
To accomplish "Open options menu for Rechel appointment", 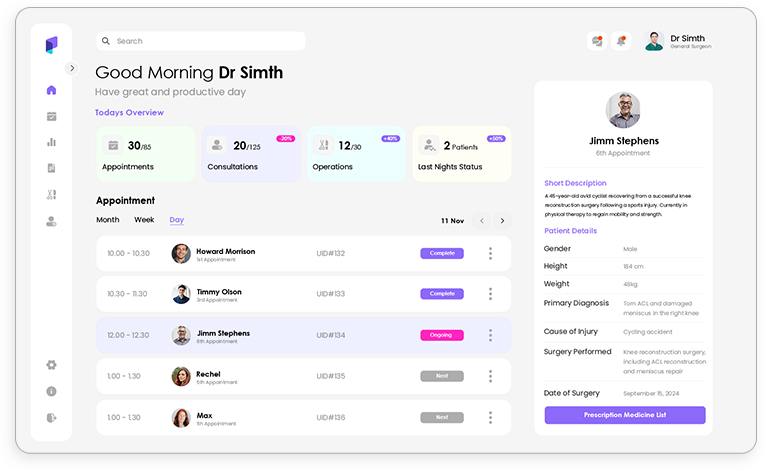I will (x=490, y=376).
